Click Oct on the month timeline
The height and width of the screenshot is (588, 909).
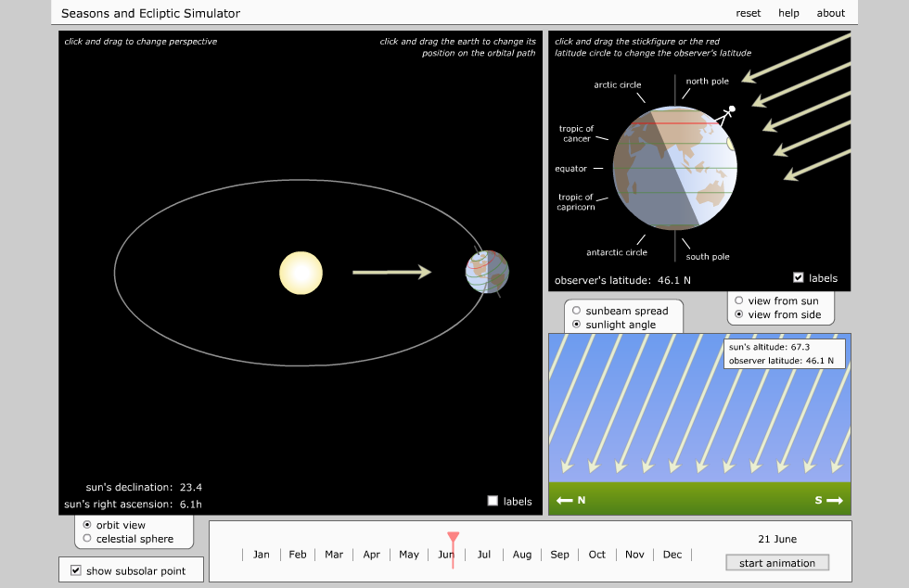(597, 555)
